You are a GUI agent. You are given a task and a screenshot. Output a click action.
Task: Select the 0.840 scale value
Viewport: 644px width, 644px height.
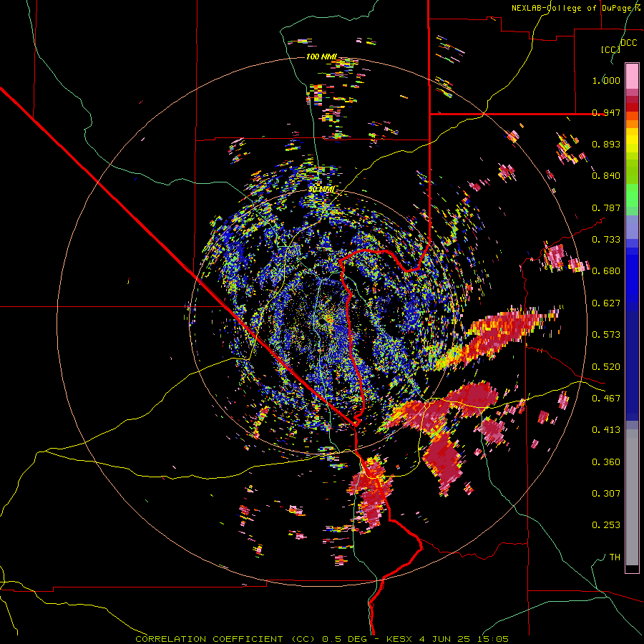pos(606,176)
